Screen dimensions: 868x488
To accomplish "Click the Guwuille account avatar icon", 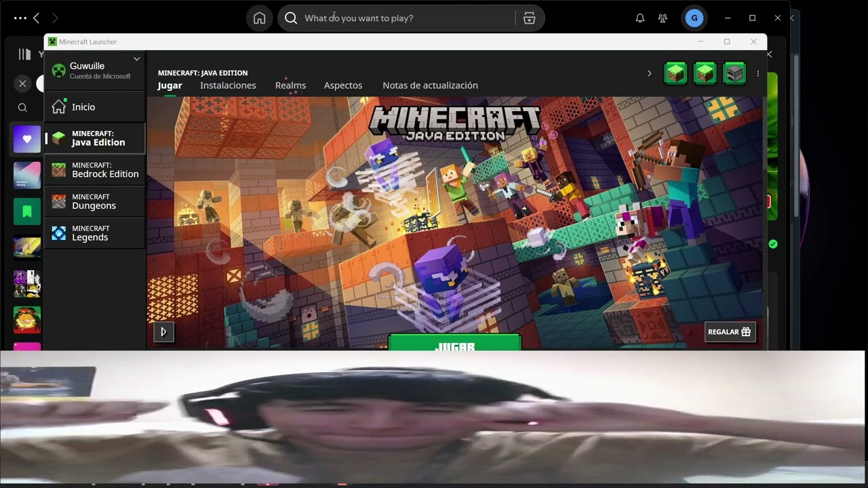I will pos(59,70).
